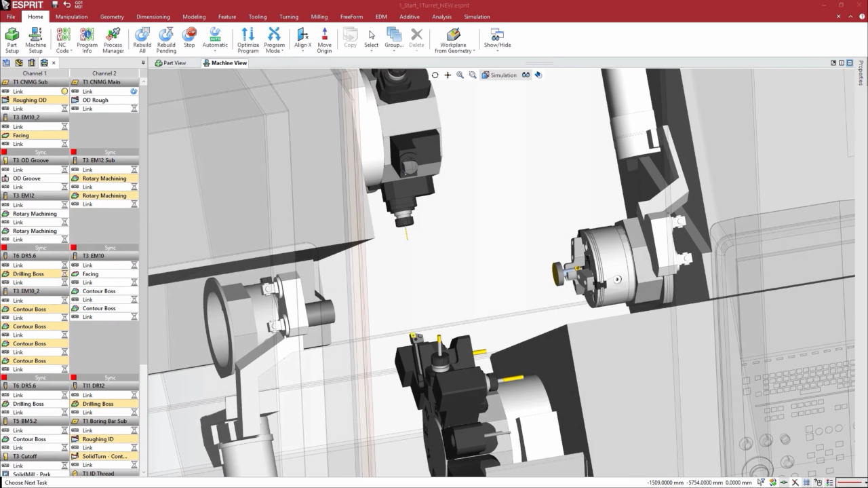Run Optimize Program
This screenshot has height=488, width=868.
(x=248, y=41)
